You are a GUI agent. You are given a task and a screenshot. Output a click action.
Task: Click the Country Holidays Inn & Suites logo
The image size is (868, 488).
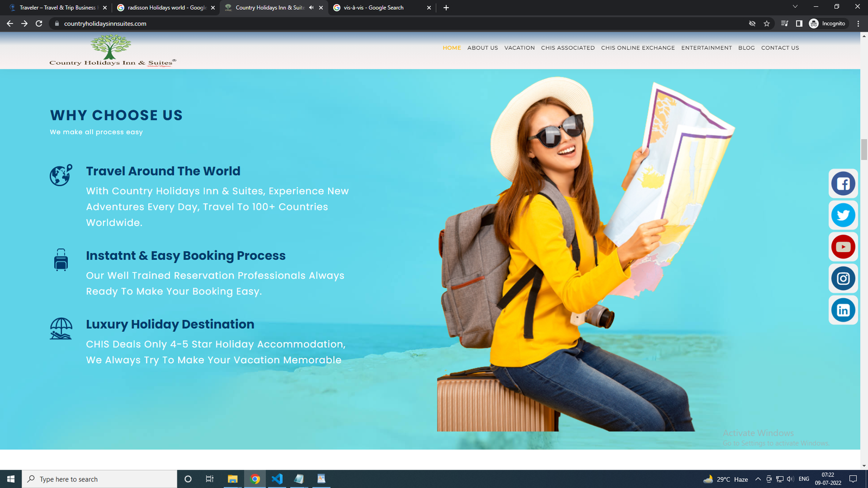pos(112,51)
